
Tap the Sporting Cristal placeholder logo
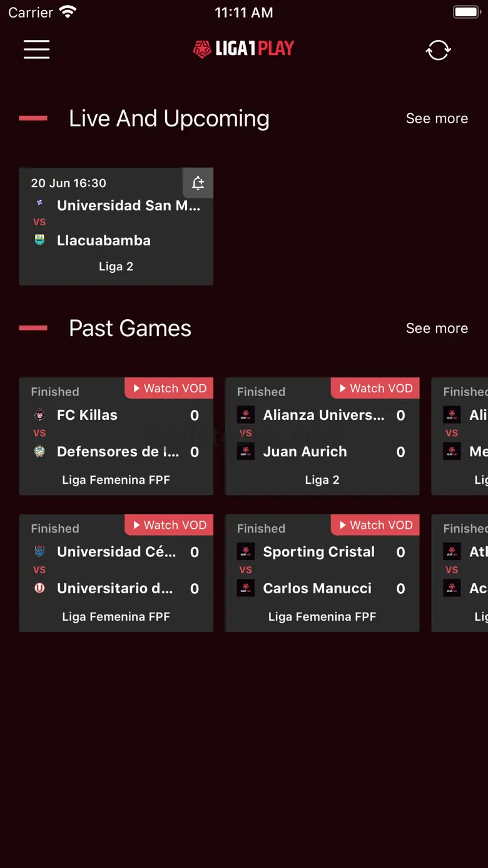246,552
